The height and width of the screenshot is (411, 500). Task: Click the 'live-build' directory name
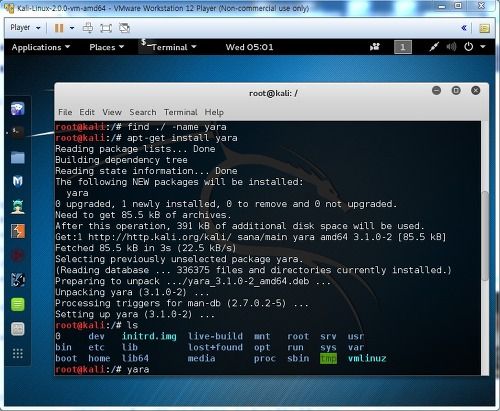point(215,336)
